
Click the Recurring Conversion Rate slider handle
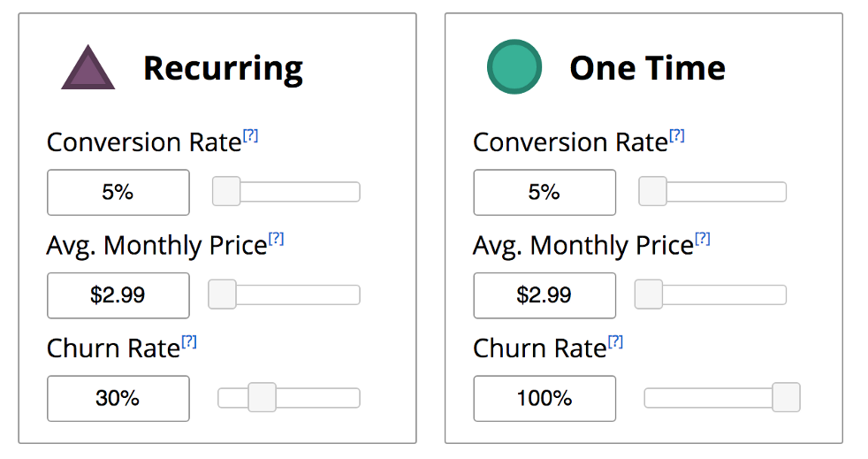(226, 192)
